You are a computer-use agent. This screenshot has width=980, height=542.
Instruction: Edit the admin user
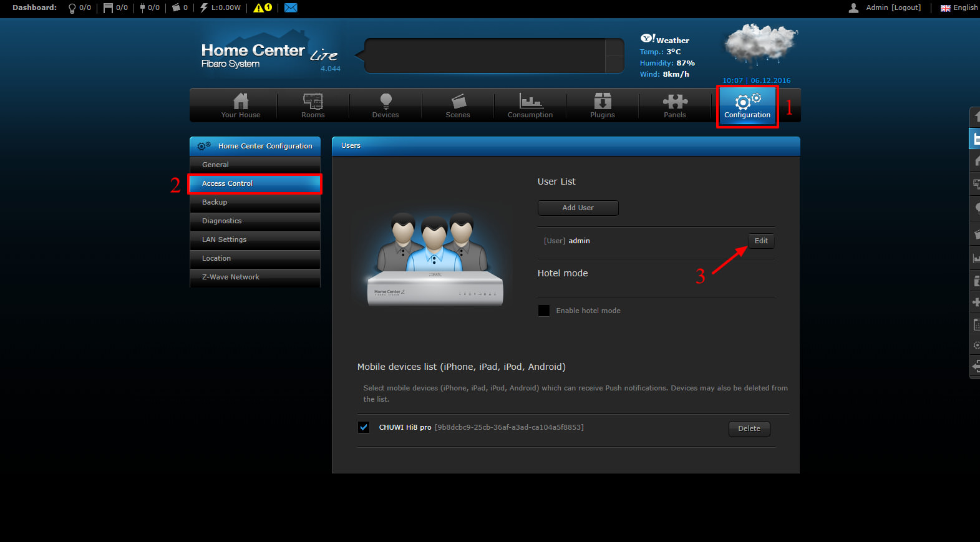point(761,241)
